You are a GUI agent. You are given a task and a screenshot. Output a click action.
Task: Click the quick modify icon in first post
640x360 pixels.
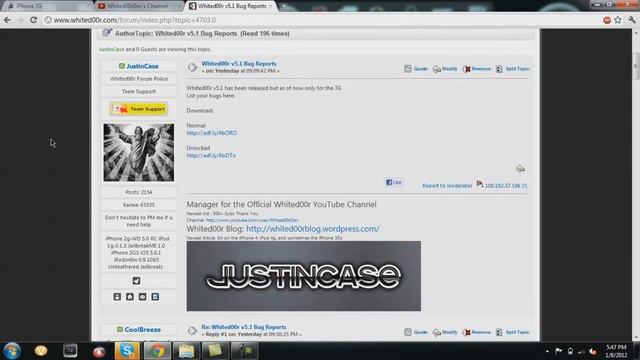coord(520,168)
